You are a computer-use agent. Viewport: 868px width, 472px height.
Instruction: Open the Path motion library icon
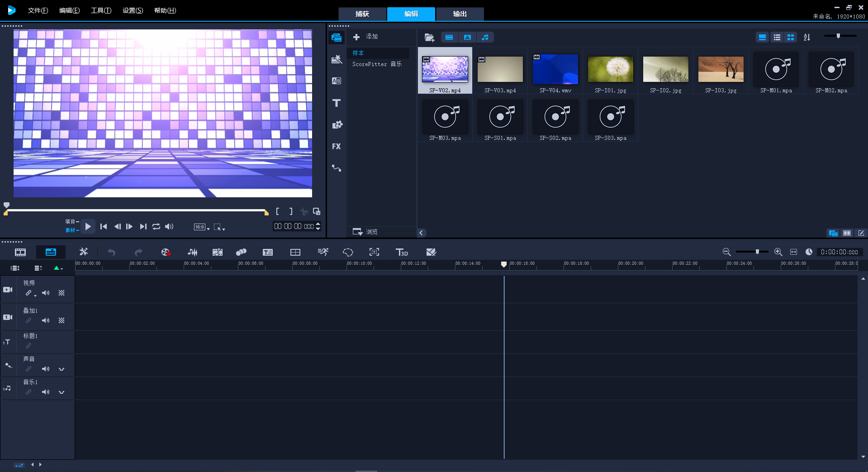pos(337,168)
